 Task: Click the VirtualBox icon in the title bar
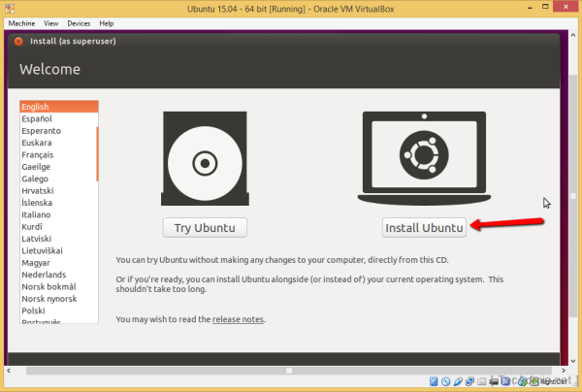tap(12, 8)
